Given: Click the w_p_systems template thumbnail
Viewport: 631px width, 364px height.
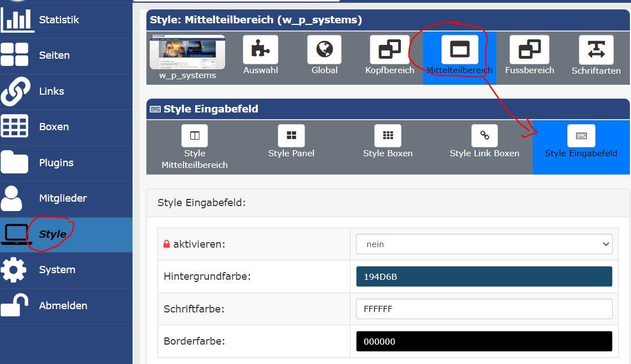Looking at the screenshot, I should (x=187, y=53).
